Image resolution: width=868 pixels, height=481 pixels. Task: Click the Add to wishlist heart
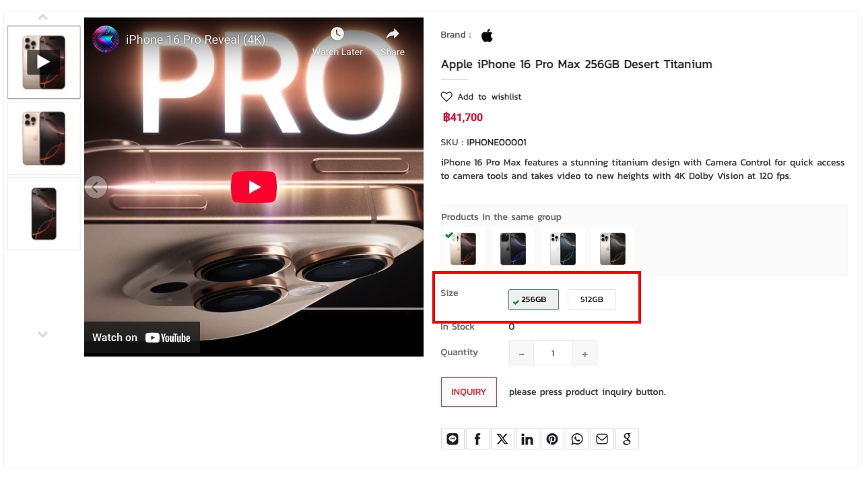446,97
